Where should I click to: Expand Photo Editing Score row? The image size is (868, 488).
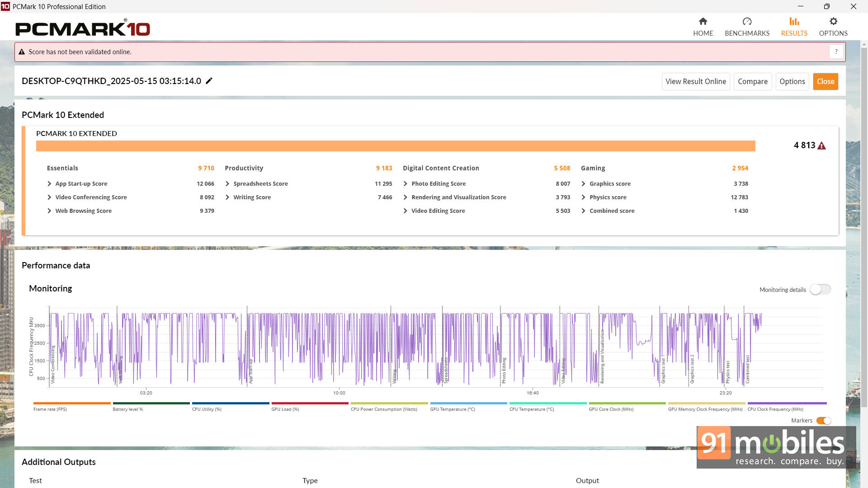coord(406,183)
